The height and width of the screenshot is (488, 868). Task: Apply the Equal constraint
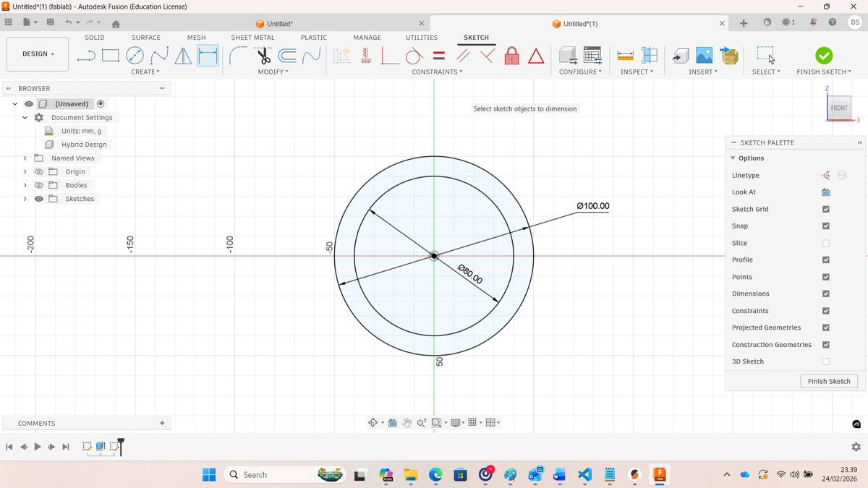438,56
